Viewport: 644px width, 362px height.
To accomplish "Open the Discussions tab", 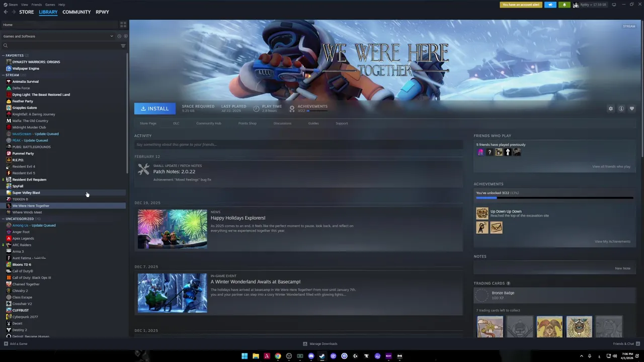I will pos(282,123).
